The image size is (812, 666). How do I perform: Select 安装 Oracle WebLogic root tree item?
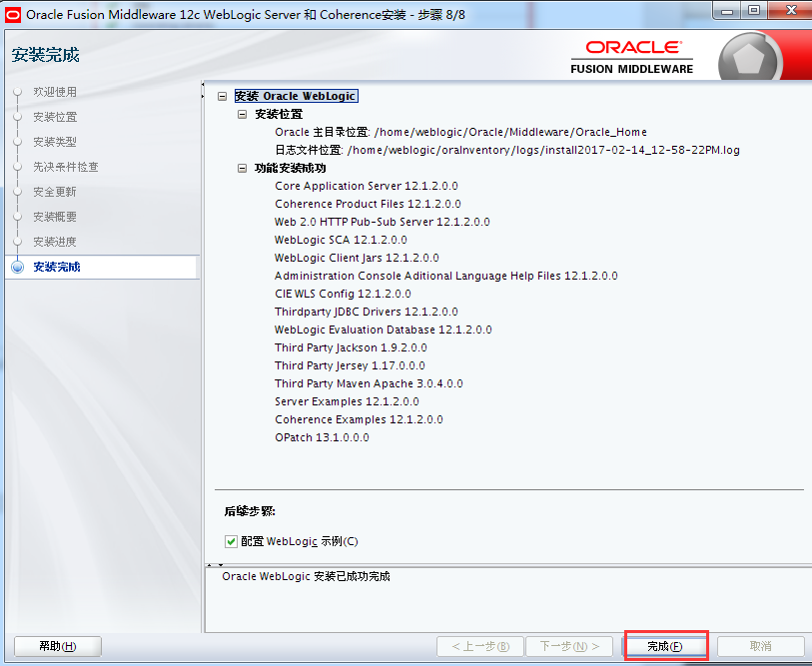coord(296,96)
